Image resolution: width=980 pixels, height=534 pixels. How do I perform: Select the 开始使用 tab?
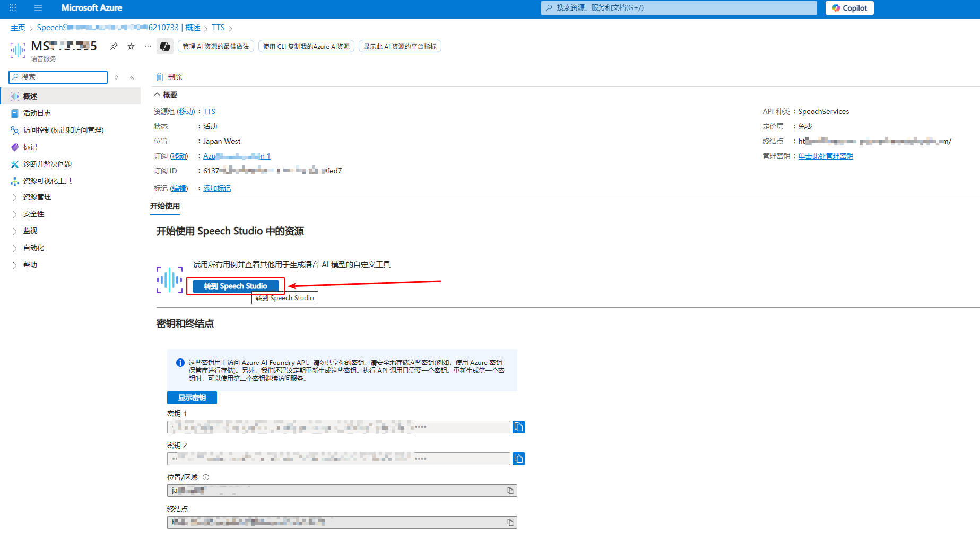pos(165,206)
